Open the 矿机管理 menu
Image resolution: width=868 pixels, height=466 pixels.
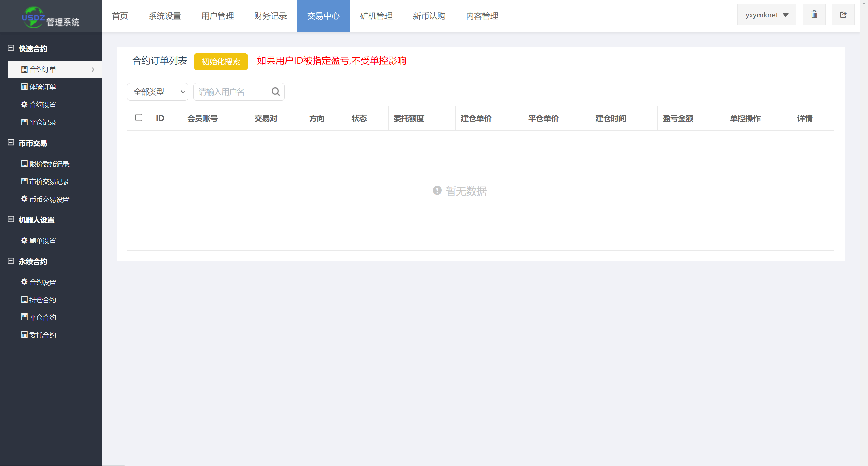tap(376, 16)
